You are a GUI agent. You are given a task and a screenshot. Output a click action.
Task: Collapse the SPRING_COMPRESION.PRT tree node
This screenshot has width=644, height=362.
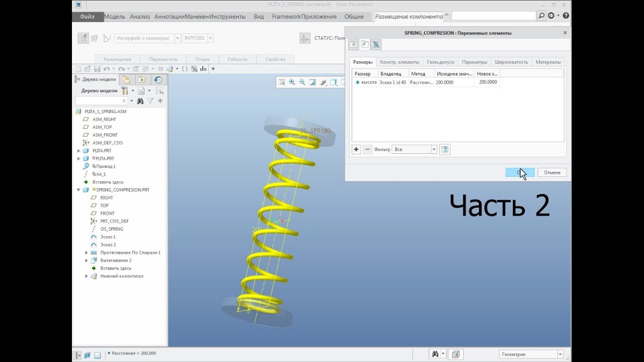click(78, 190)
